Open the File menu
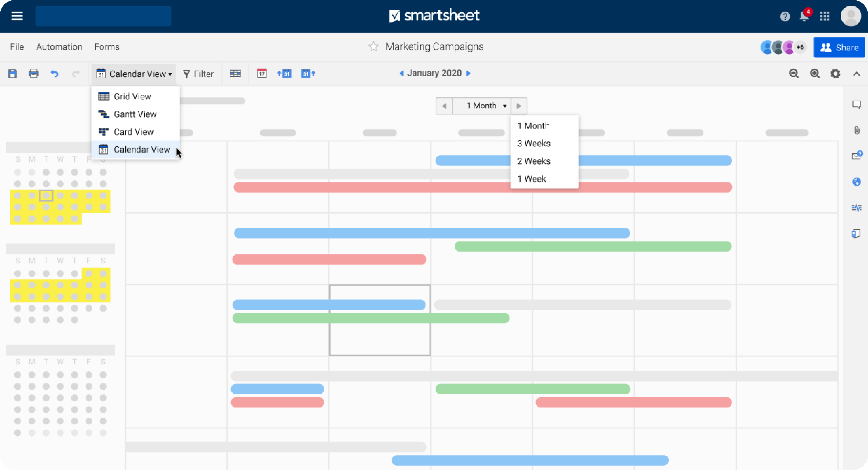The image size is (868, 470). pos(17,47)
